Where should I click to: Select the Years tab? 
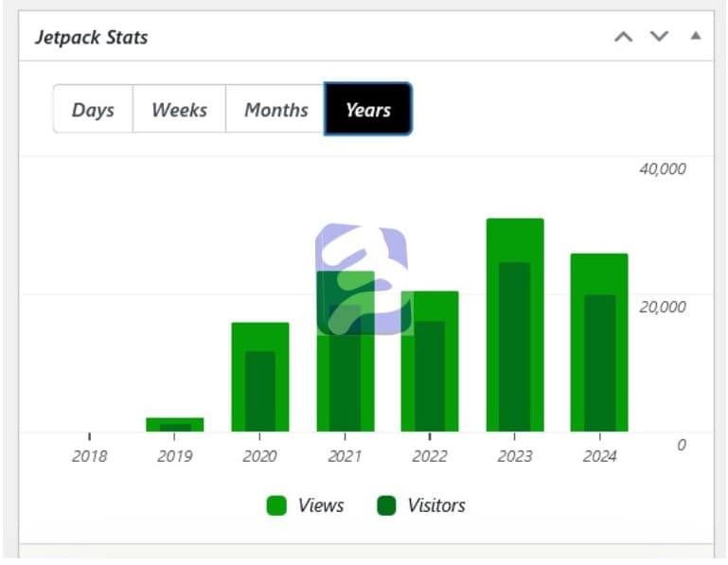[x=368, y=109]
